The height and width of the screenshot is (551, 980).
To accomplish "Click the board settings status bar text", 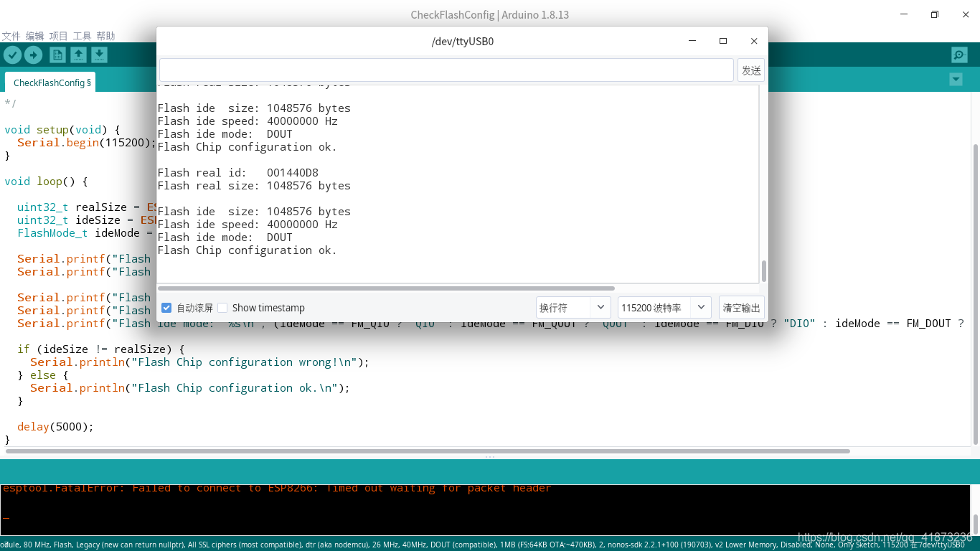I will (x=482, y=545).
